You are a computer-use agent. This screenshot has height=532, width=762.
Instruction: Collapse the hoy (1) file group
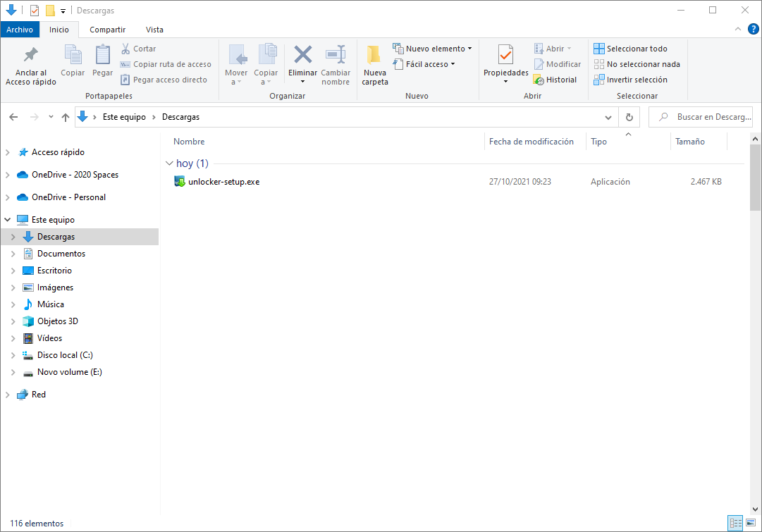pos(169,163)
